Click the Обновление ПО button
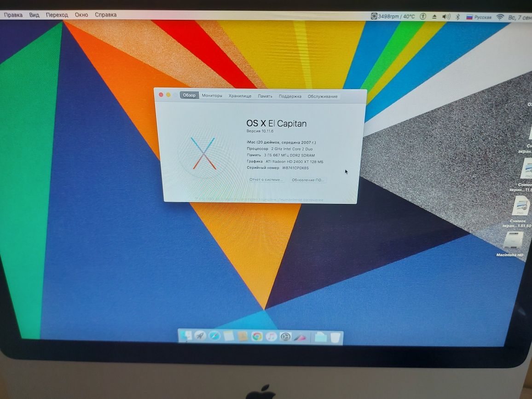This screenshot has height=399, width=532. (x=308, y=180)
